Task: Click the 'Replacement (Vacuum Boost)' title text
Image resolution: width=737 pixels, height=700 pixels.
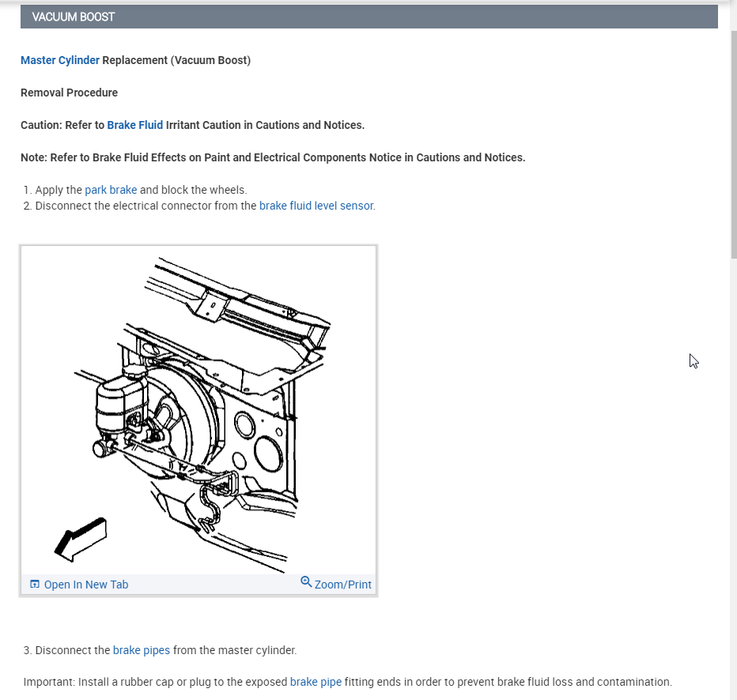Action: (x=176, y=60)
